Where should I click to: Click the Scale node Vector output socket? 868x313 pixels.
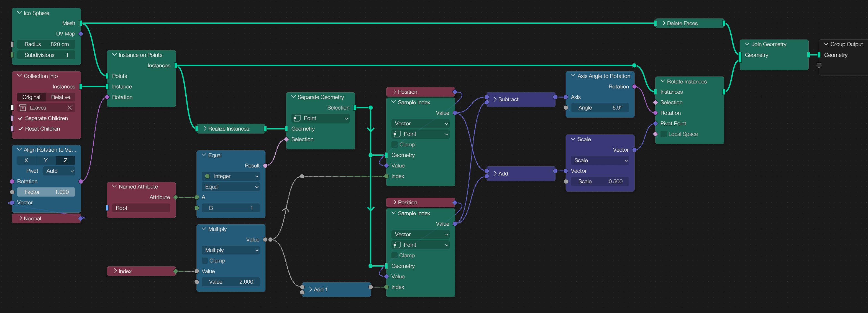click(634, 150)
